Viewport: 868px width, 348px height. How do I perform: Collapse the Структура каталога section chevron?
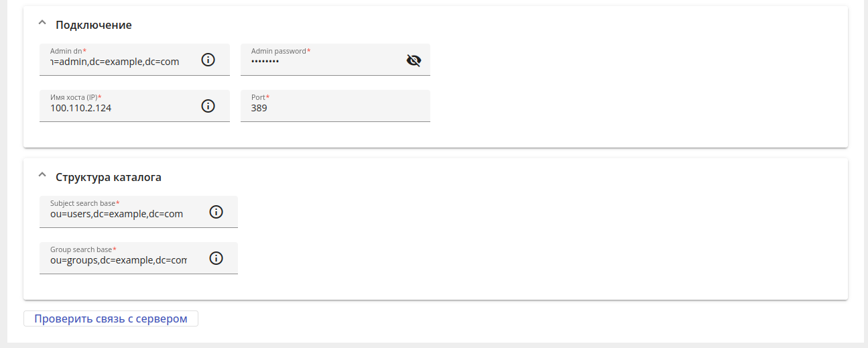tap(42, 176)
